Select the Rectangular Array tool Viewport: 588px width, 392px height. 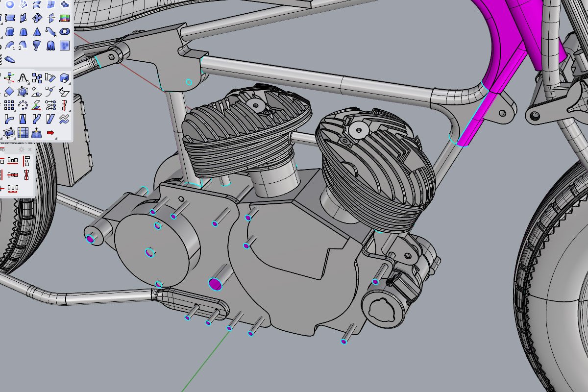coord(9,105)
